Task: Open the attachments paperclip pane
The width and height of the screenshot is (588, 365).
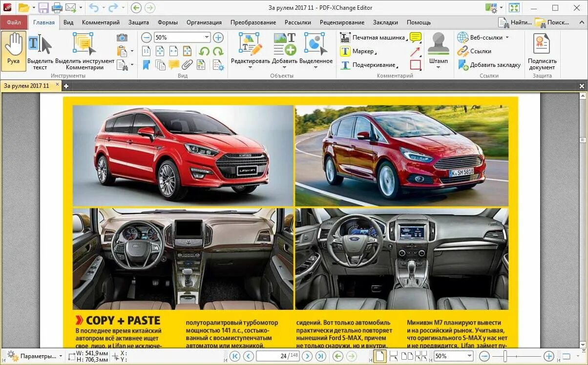Action: click(x=187, y=65)
